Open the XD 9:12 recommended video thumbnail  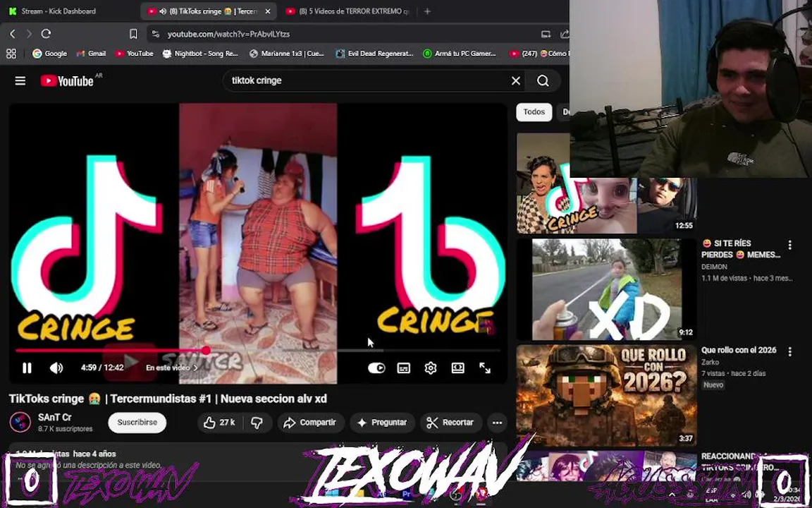pyautogui.click(x=606, y=289)
